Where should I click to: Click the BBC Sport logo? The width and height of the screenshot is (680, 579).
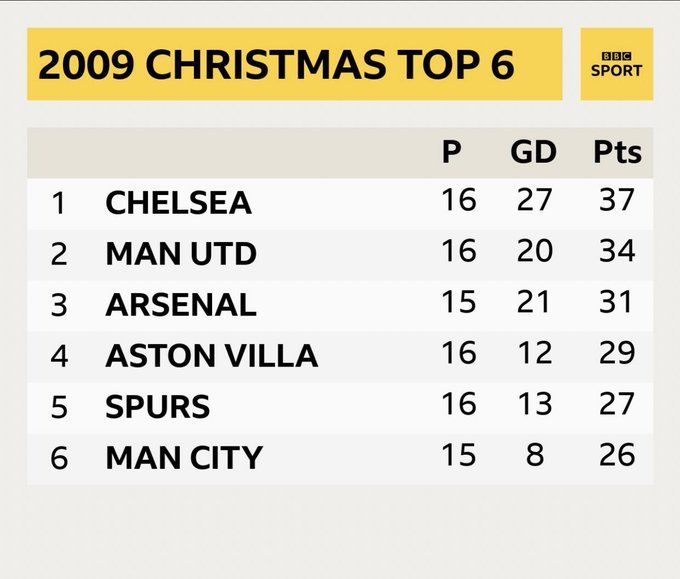click(x=616, y=64)
